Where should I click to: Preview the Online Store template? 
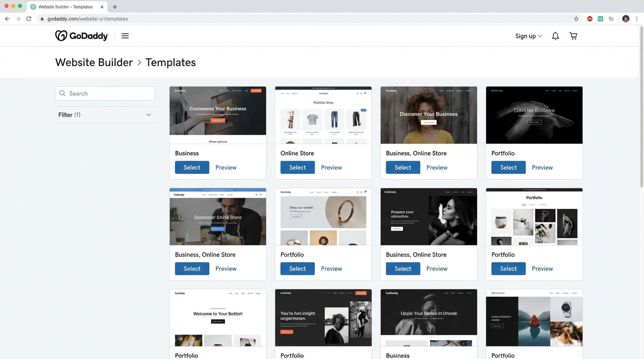pos(331,167)
